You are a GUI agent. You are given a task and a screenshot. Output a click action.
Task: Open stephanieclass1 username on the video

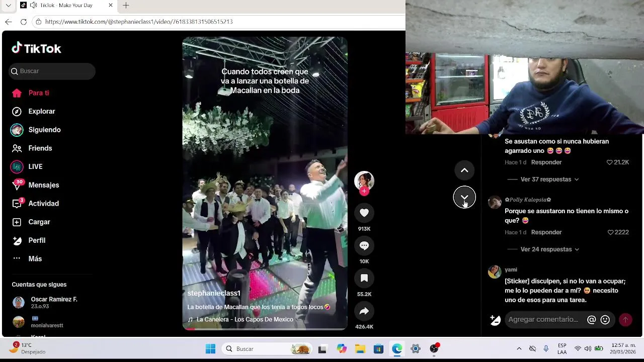coord(214,293)
